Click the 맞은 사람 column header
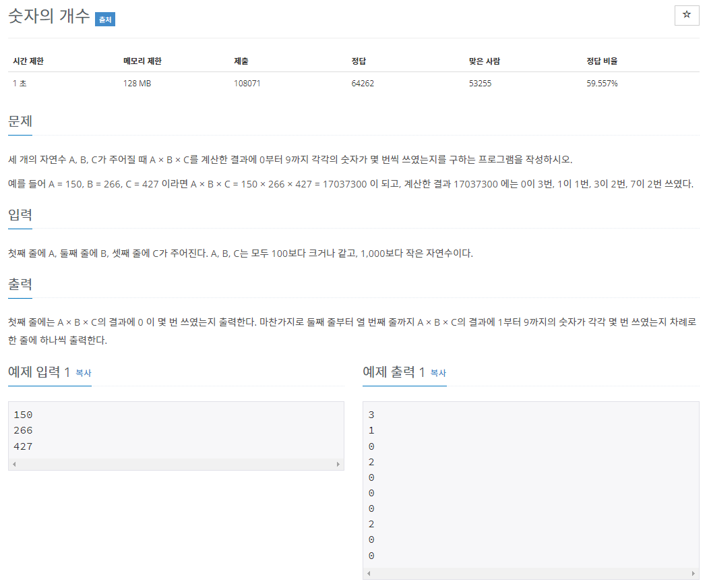709x588 pixels. 485,61
